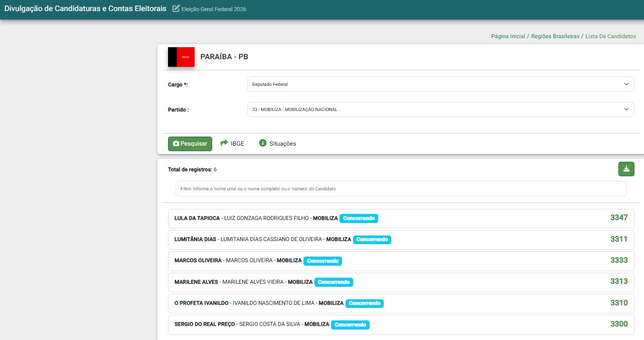Click candidate number 3333
This screenshot has width=644, height=340.
pos(619,260)
